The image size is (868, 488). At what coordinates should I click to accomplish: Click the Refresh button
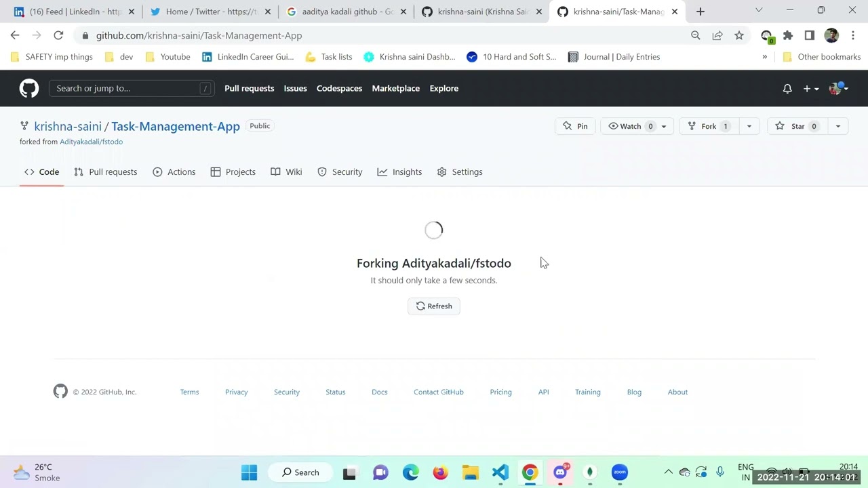click(x=434, y=306)
